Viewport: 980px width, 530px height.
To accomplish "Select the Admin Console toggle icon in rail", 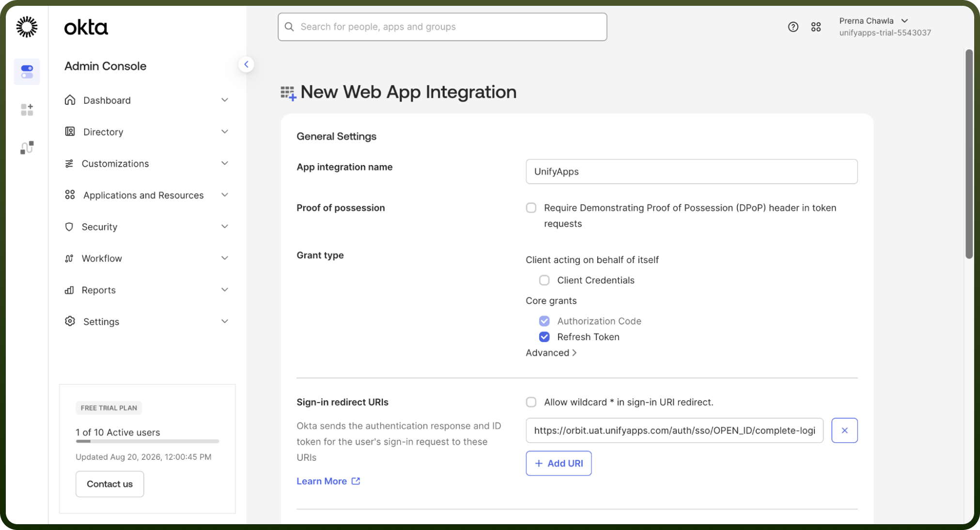I will (x=27, y=72).
